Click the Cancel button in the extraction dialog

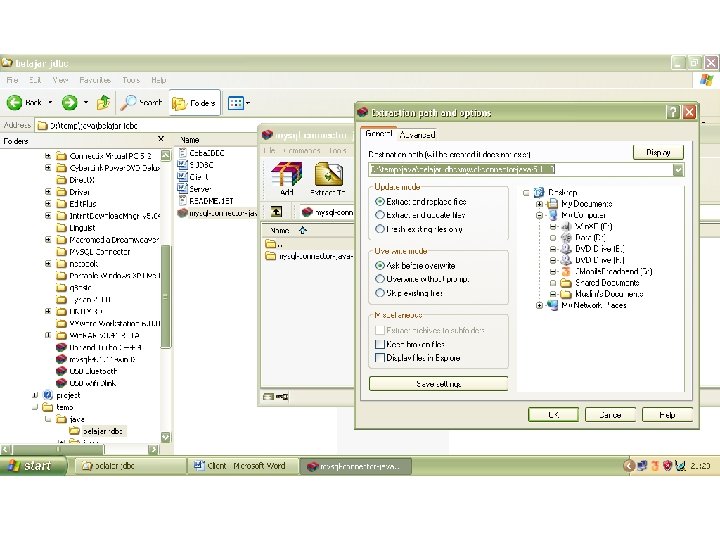point(610,415)
